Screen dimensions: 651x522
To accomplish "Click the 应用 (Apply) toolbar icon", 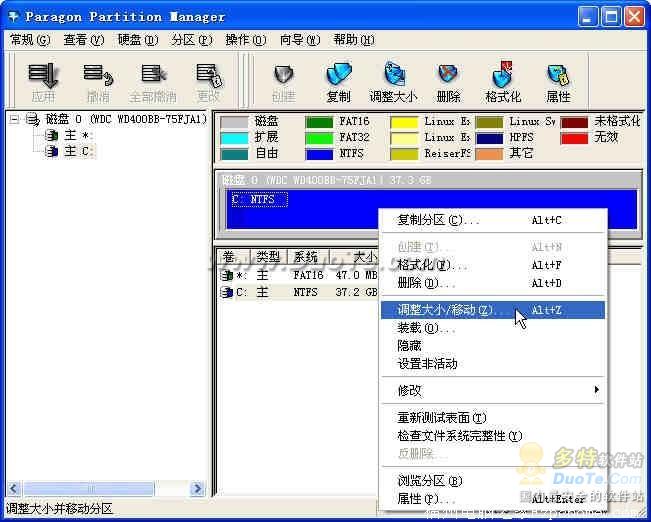I will click(x=43, y=75).
